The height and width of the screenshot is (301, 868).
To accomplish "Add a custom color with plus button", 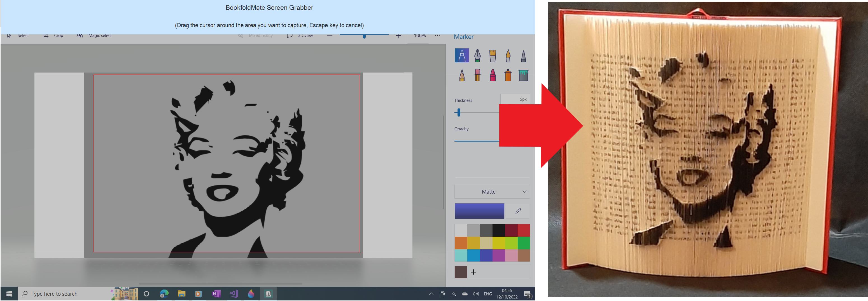I will tap(473, 272).
